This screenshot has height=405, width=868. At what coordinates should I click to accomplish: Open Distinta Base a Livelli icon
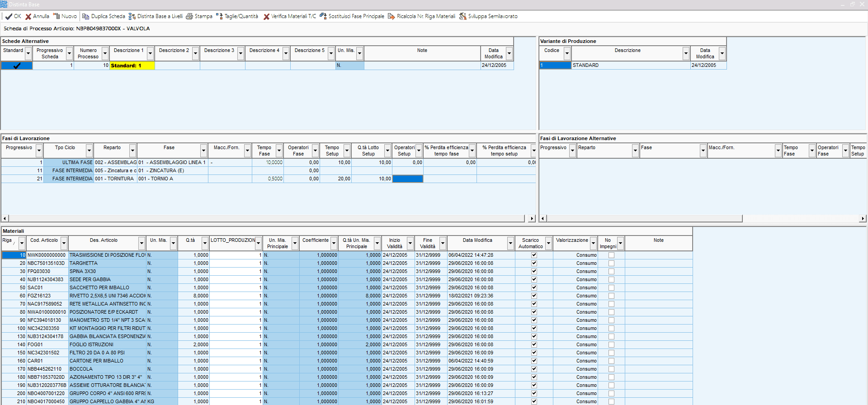point(132,16)
